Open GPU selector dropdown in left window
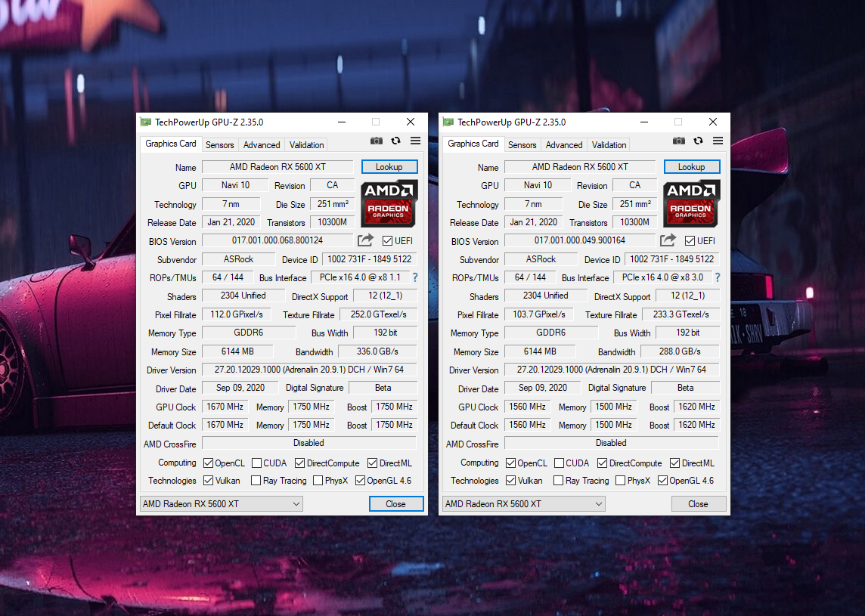Image resolution: width=865 pixels, height=616 pixels. click(222, 503)
